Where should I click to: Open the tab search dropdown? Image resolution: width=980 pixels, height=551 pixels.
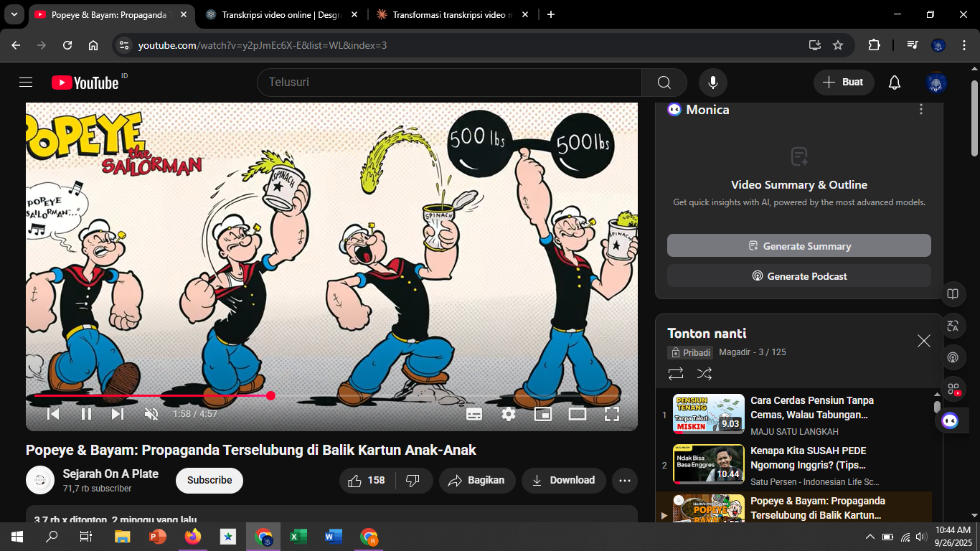(x=14, y=14)
